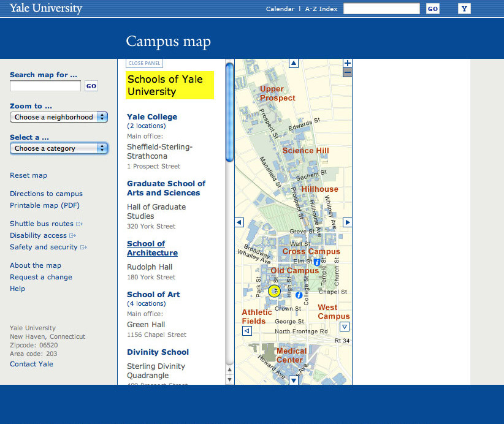Image resolution: width=504 pixels, height=424 pixels.
Task: Click the info icon near Elm Street
Action: (x=316, y=262)
